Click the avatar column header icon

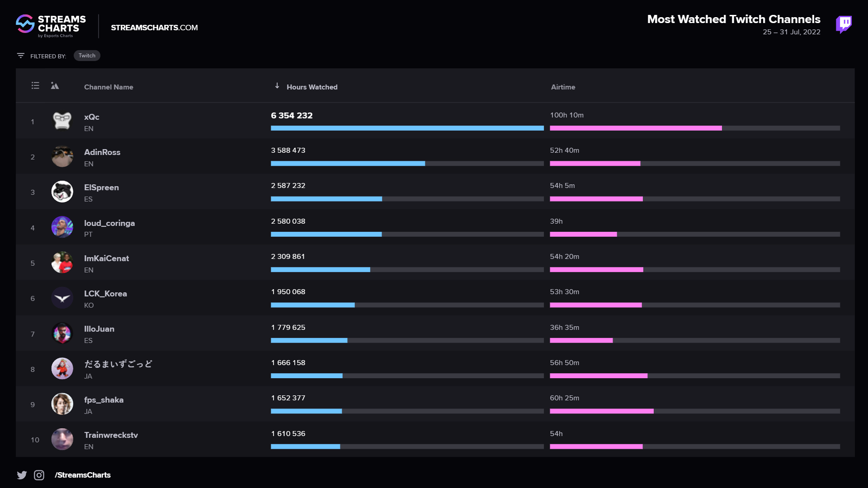(x=55, y=86)
